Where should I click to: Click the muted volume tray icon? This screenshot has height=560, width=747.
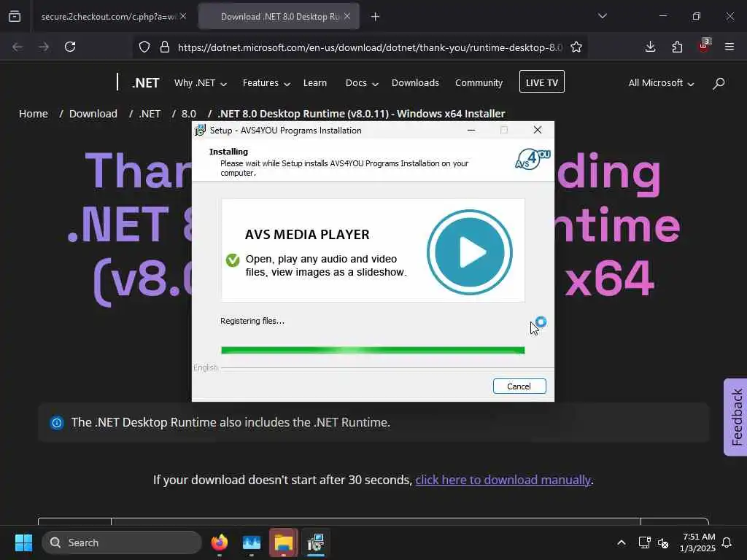click(663, 542)
